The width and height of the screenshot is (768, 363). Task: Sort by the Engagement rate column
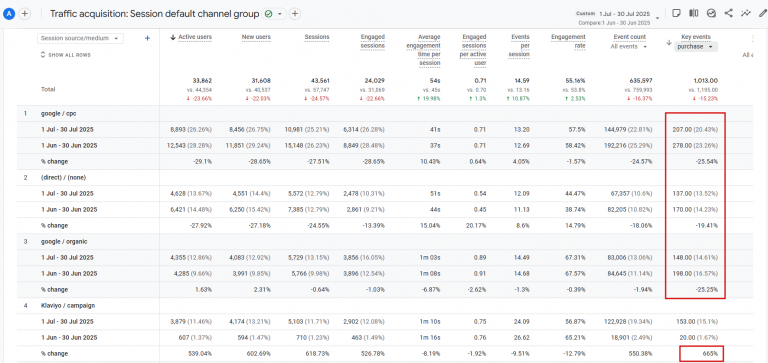[568, 41]
